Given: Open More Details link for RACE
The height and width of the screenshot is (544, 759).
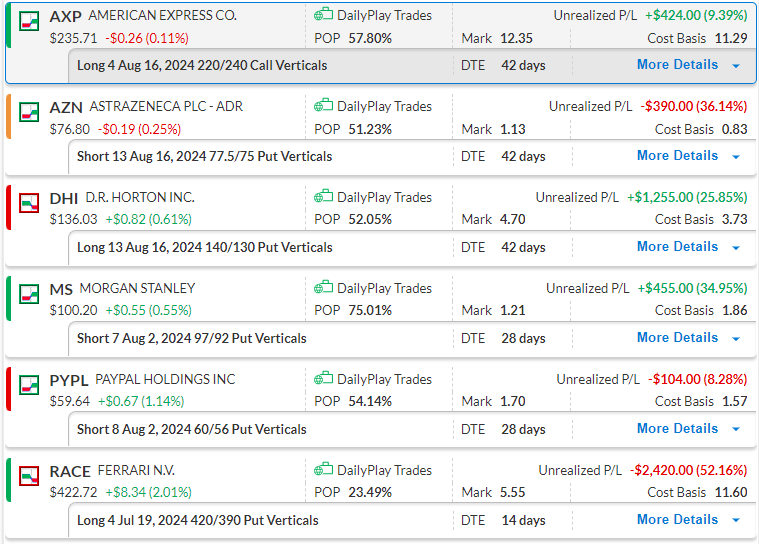Looking at the screenshot, I should coord(677,519).
